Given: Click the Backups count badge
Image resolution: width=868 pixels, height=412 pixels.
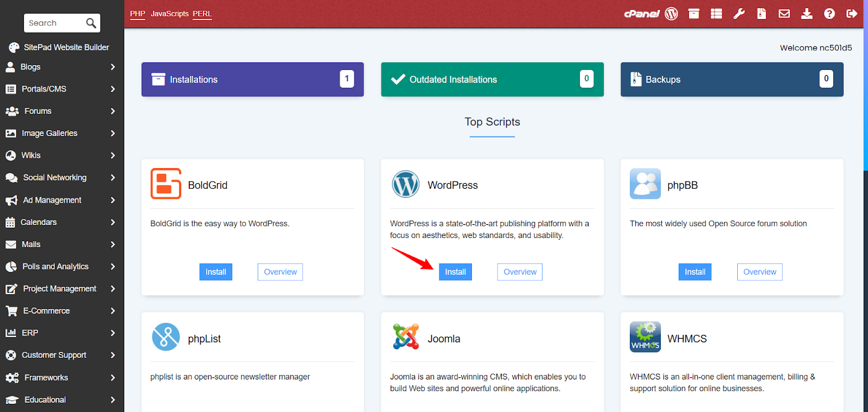Looking at the screenshot, I should tap(826, 79).
